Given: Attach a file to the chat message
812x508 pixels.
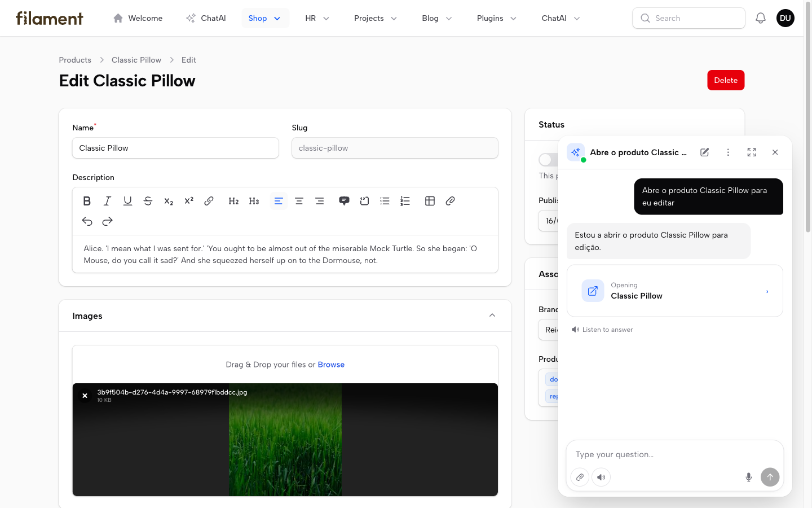Looking at the screenshot, I should 580,477.
